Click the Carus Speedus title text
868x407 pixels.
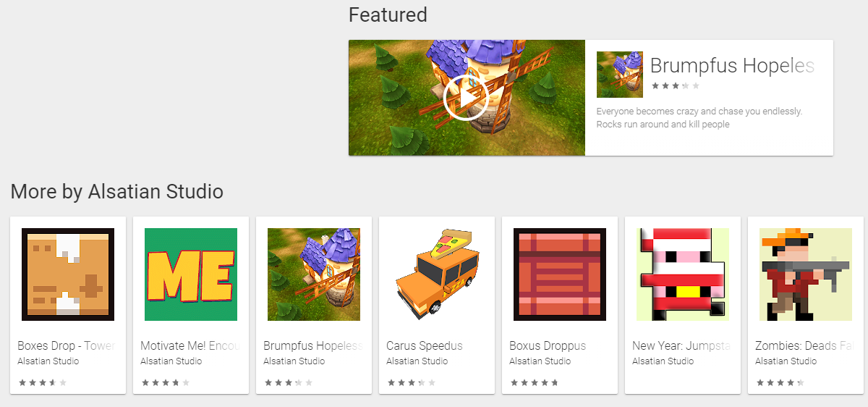click(425, 345)
